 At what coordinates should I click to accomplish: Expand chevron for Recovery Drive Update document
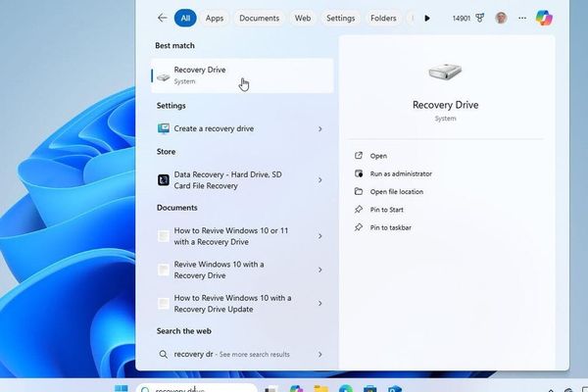pos(319,303)
